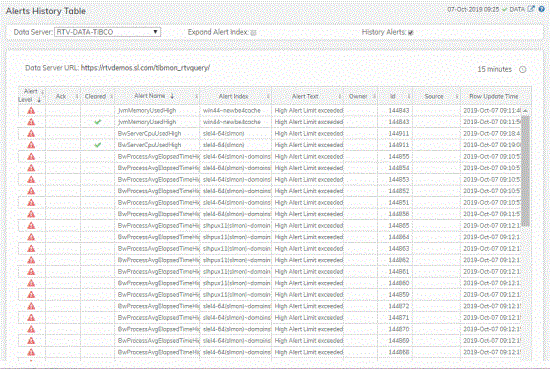
Task: Click the alert icon for row Id 144859
Action: 31,295
